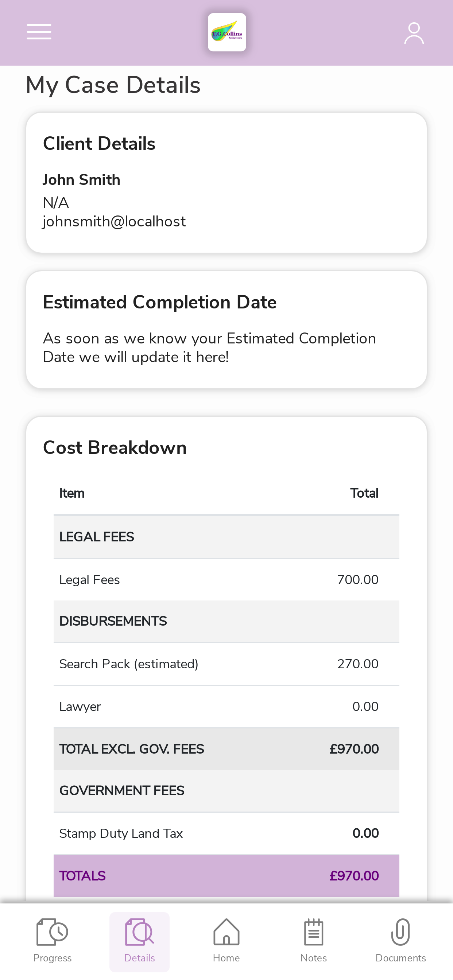This screenshot has width=453, height=980.
Task: Tap the T.G. Collins Solicitors logo
Action: pos(227,32)
